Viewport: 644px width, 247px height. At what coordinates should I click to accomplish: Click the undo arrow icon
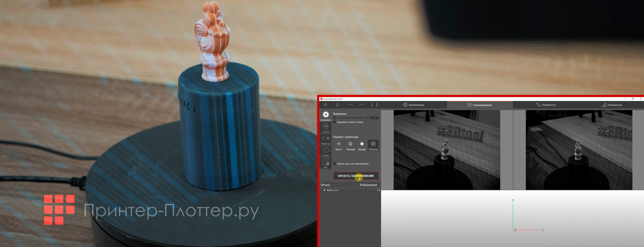point(350,105)
